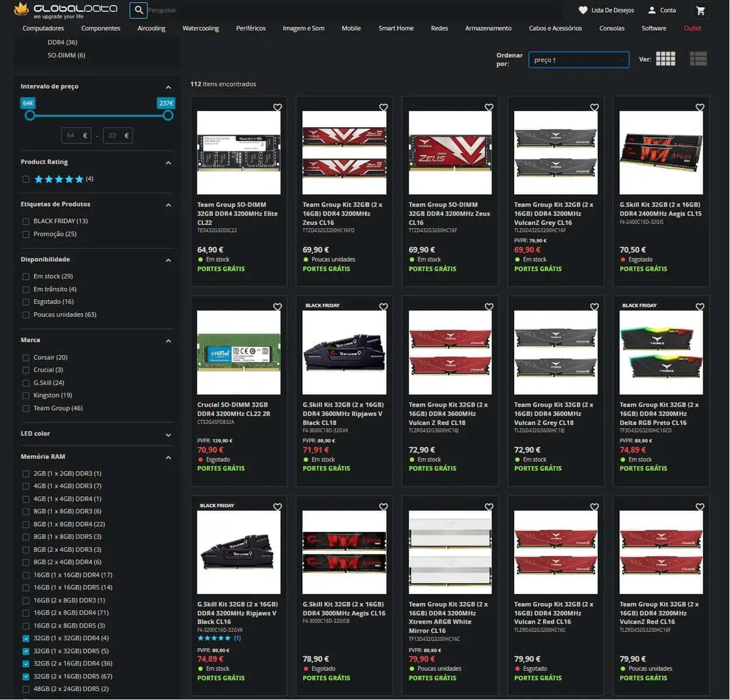730x700 pixels.
Task: Wishlist G.Skill 3600MHz Ripjaws V Black CL18
Action: (384, 307)
